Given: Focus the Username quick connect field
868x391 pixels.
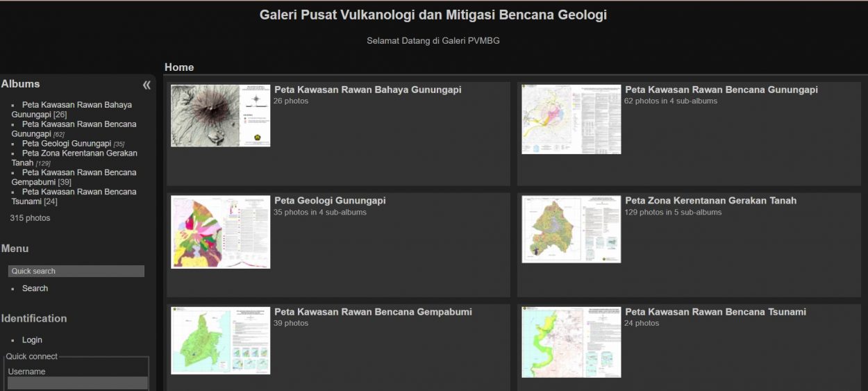Looking at the screenshot, I should click(x=78, y=383).
